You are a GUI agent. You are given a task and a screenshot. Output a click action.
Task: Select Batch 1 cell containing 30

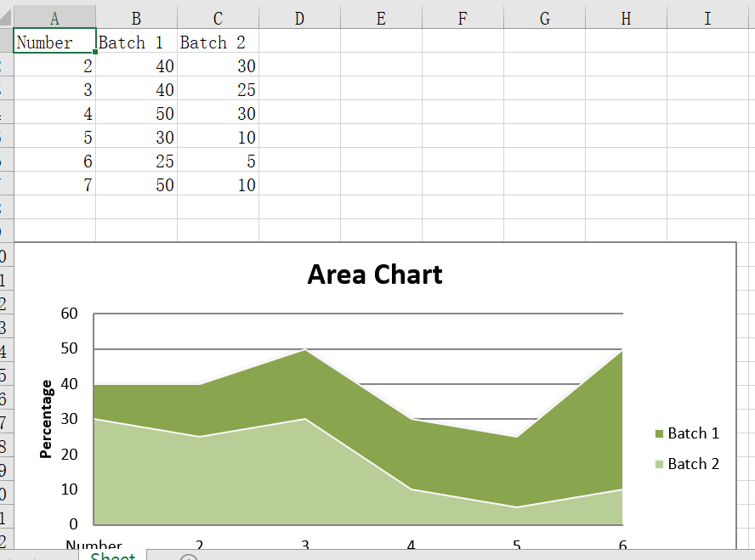tap(137, 136)
